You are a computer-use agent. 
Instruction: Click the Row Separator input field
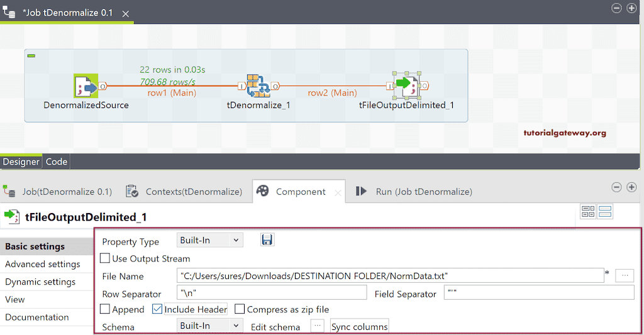272,293
